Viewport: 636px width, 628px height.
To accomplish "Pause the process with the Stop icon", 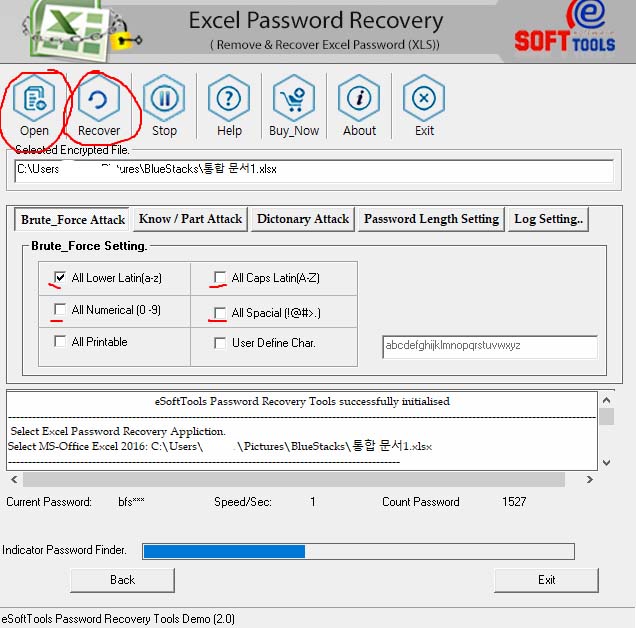I will point(164,99).
